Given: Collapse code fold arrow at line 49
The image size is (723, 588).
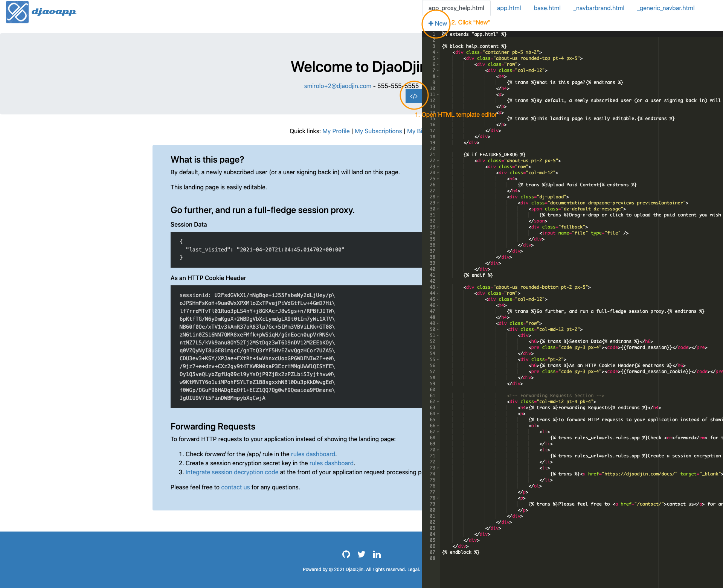Looking at the screenshot, I should [438, 323].
